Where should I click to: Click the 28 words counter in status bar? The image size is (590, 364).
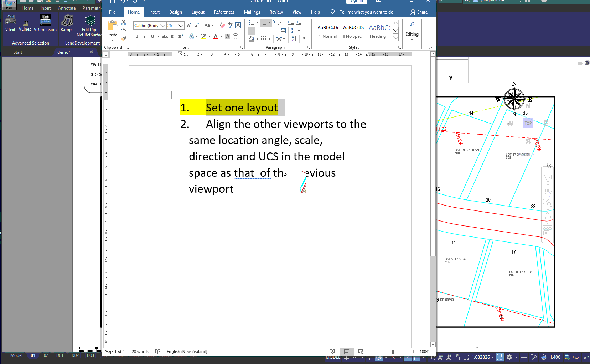pyautogui.click(x=140, y=352)
